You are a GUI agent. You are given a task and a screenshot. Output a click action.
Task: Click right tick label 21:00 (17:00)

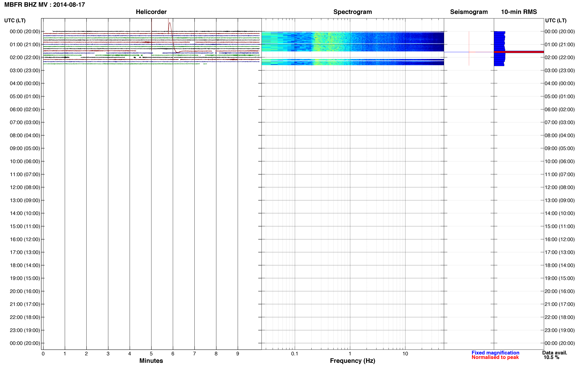tap(560, 304)
